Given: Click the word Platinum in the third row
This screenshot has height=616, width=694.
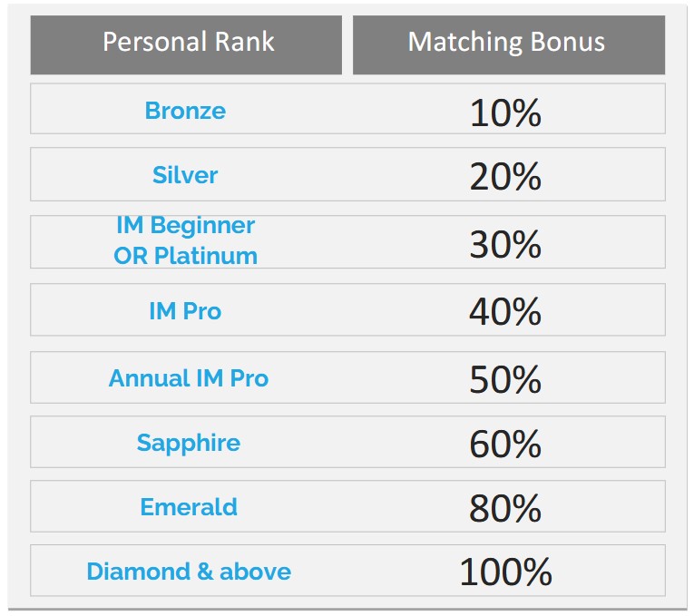Looking at the screenshot, I should (x=206, y=256).
